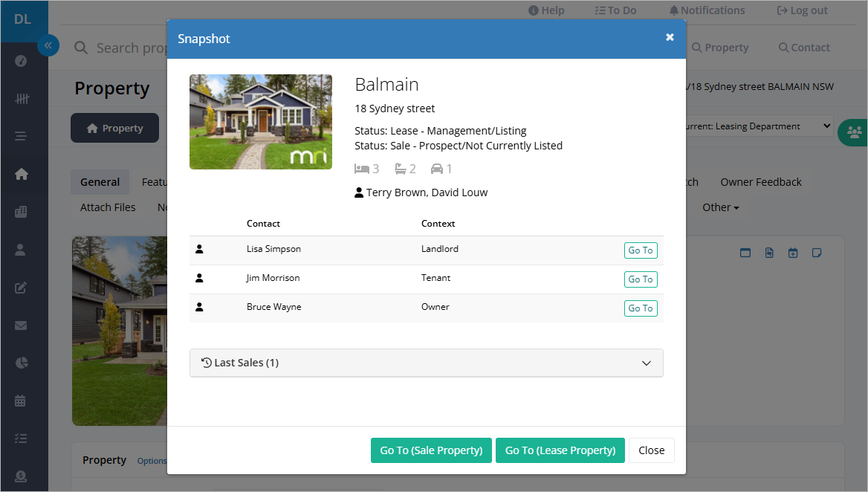
Task: Click the window icon in the property toolbar
Action: [x=745, y=253]
